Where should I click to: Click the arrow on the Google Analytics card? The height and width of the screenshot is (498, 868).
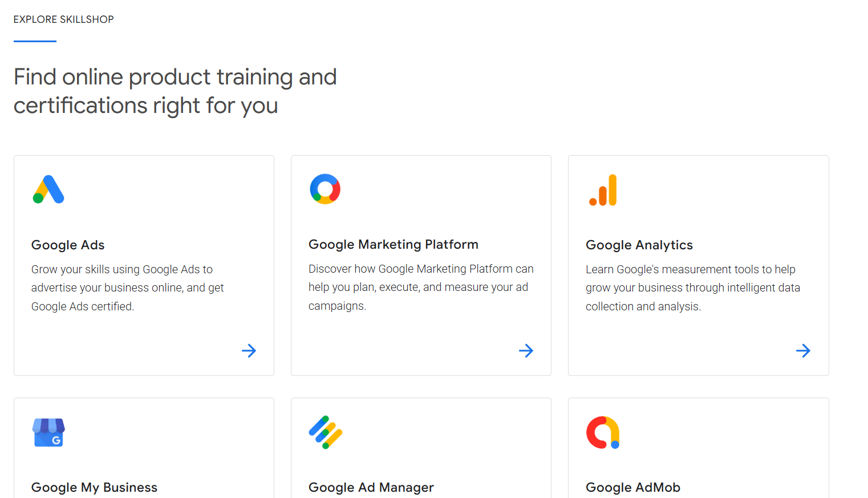[803, 350]
